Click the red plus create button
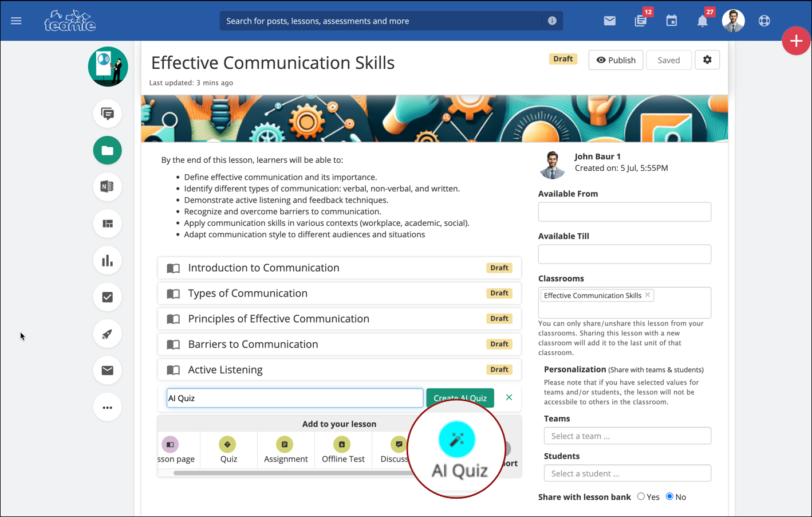The height and width of the screenshot is (517, 812). pyautogui.click(x=796, y=41)
